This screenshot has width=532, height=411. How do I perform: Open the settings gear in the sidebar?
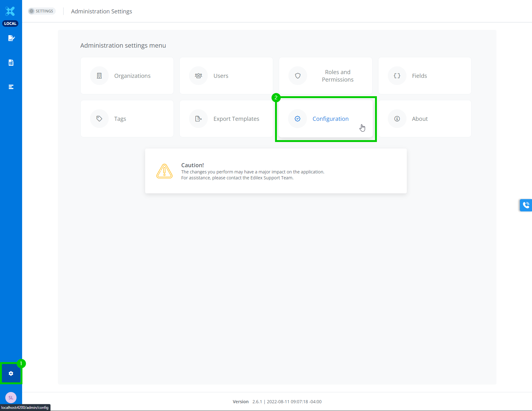[11, 373]
